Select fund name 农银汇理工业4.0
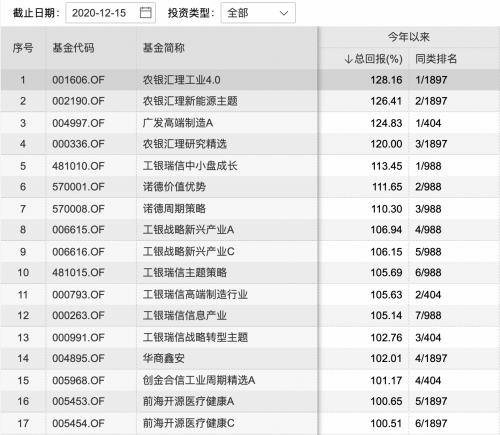Viewport: 500px width, 435px height. click(x=182, y=80)
